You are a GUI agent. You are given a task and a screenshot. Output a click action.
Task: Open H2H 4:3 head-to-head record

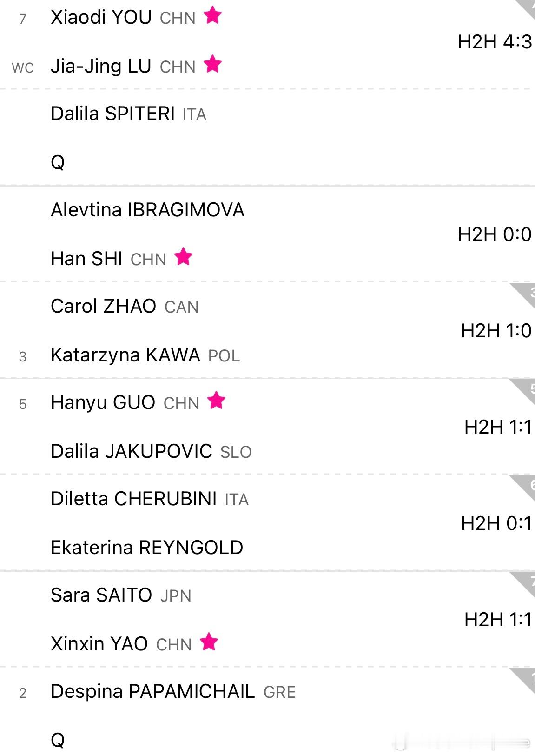pyautogui.click(x=495, y=42)
